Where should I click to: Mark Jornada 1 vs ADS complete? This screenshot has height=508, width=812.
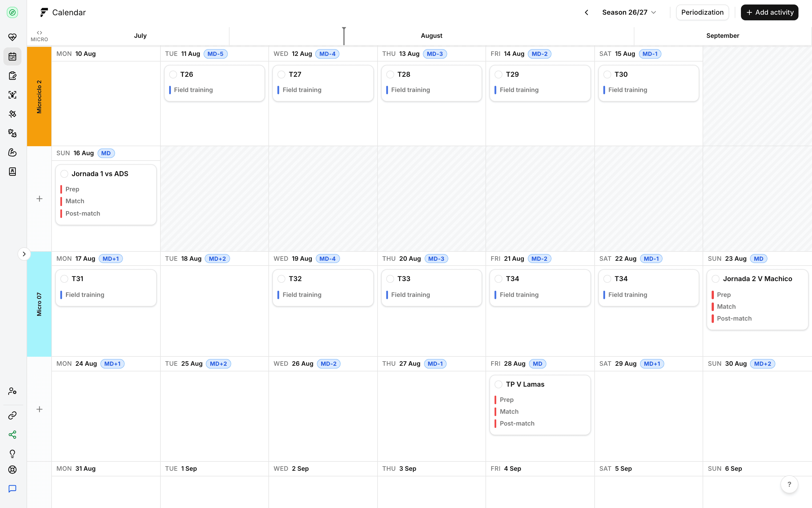pyautogui.click(x=64, y=174)
